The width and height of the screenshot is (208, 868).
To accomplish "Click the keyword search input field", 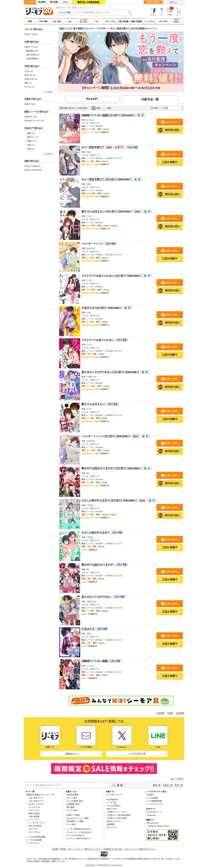I will coord(100,12).
